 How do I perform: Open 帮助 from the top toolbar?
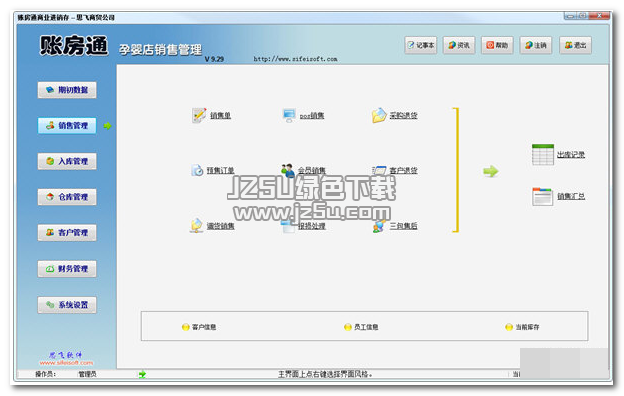coord(497,45)
